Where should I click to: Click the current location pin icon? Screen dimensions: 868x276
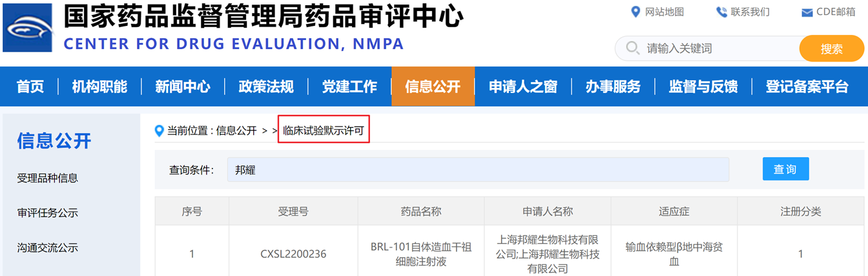(160, 131)
